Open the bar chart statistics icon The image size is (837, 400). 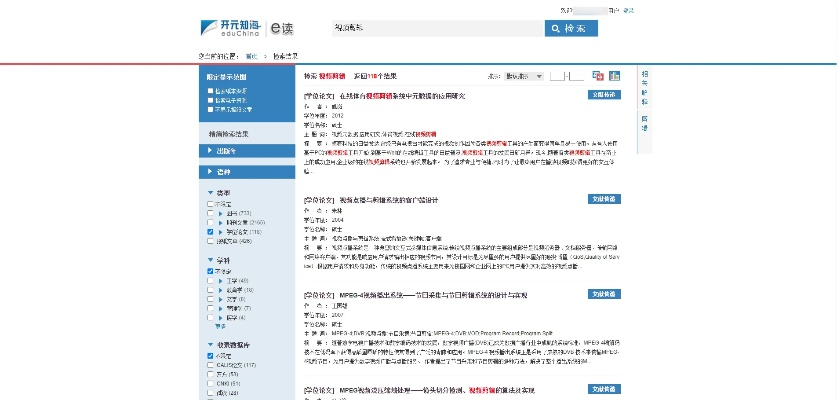[615, 76]
